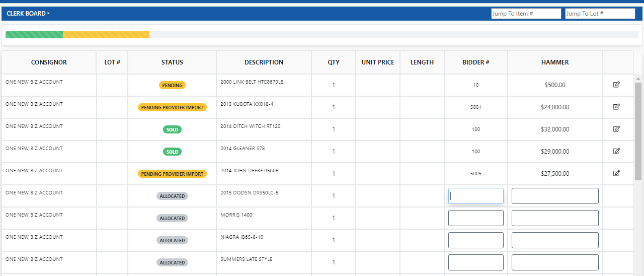Screen dimensions: 644x276
Task: Edit the 2013 Kubota KX018-4 row
Action: coord(616,107)
